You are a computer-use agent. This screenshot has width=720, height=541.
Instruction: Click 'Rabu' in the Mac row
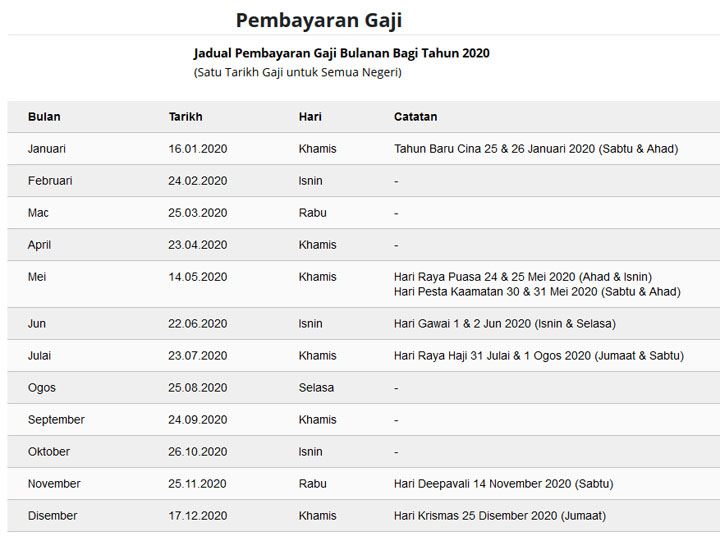click(313, 213)
